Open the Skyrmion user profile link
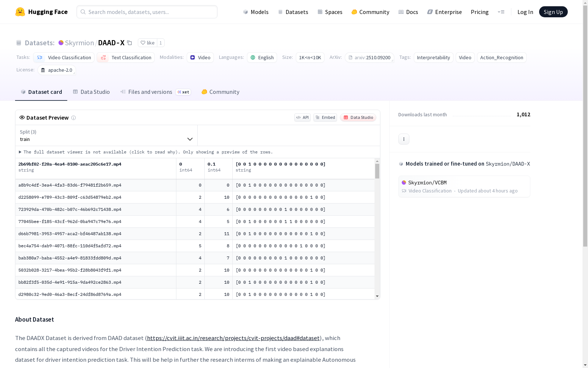Viewport: 588px width, 368px height. [79, 43]
